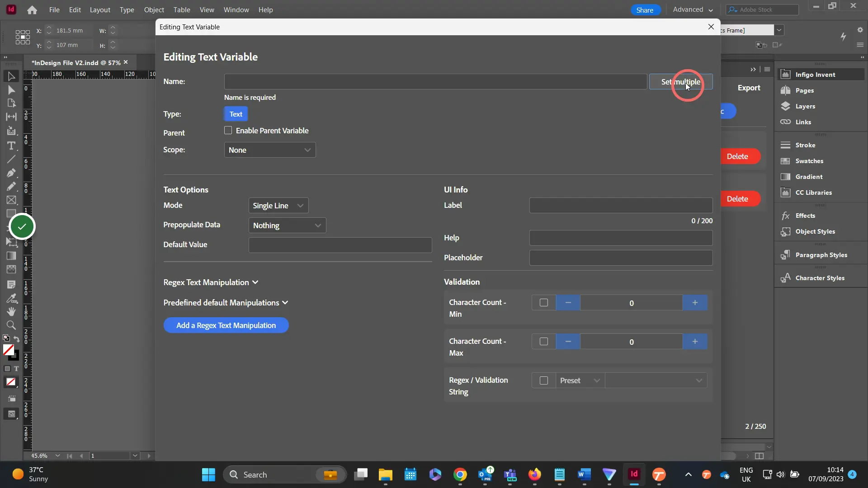Viewport: 868px width, 488px height.
Task: Open Prepopulate Data dropdown showing Nothing
Action: (x=287, y=225)
